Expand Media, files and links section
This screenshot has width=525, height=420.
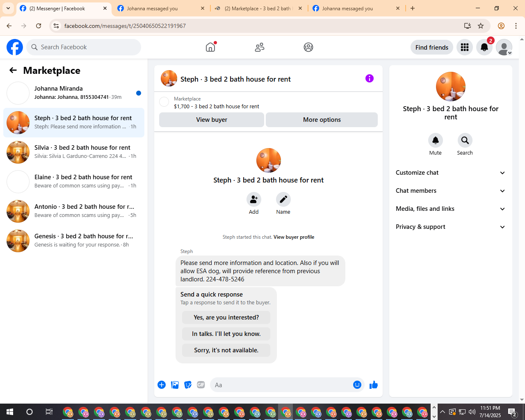(450, 209)
